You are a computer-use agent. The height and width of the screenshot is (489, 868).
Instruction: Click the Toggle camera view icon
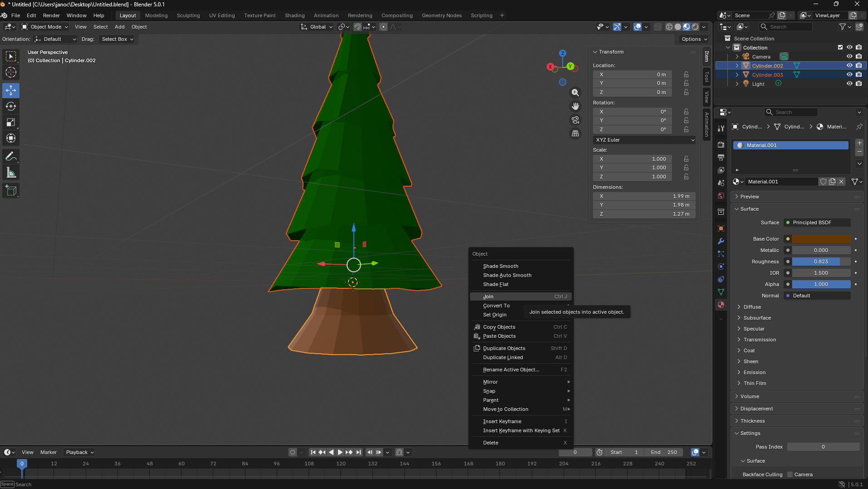[575, 120]
